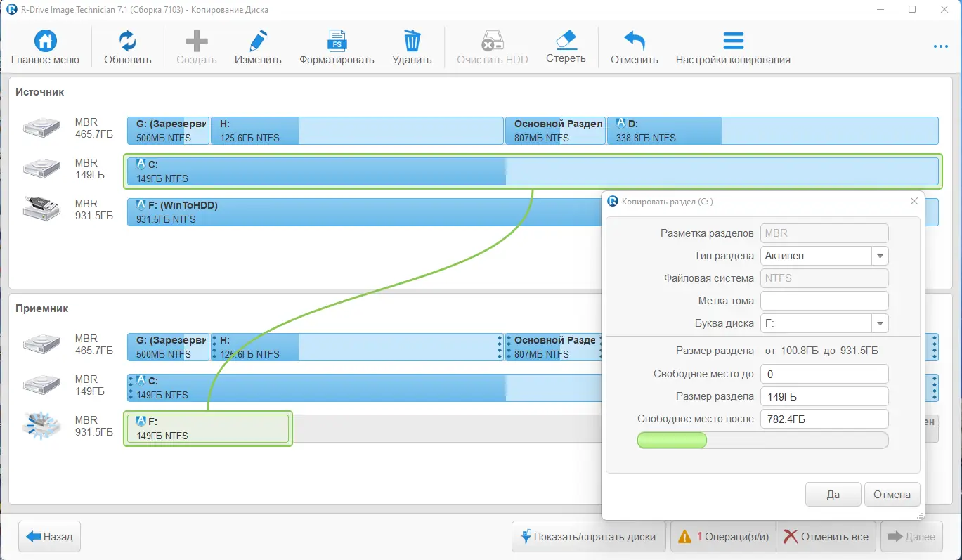Click the Размер раздела 149ГБ input field
Image resolution: width=962 pixels, height=560 pixels.
824,396
